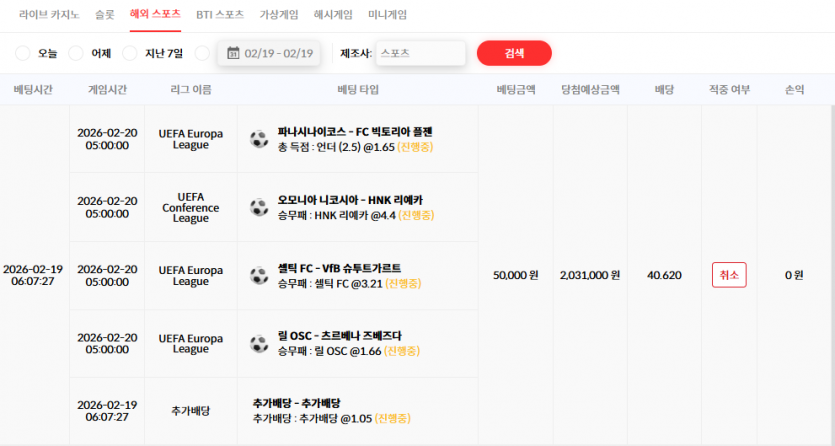
Task: Click the 취소 button to cancel the bet
Action: tap(729, 275)
